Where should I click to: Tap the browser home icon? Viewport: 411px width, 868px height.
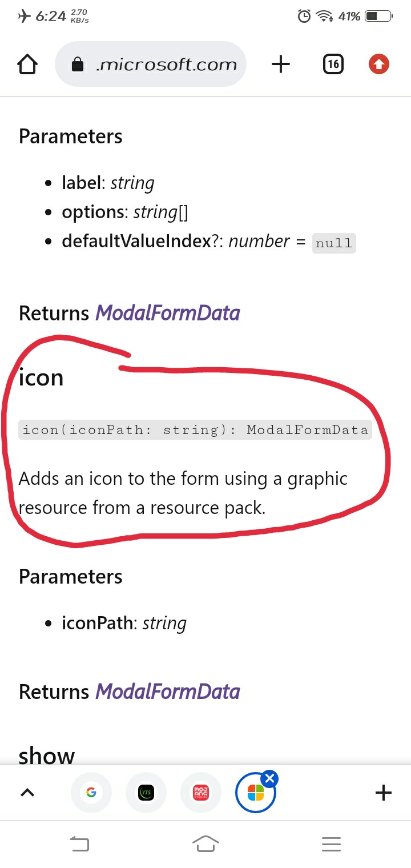tap(27, 65)
